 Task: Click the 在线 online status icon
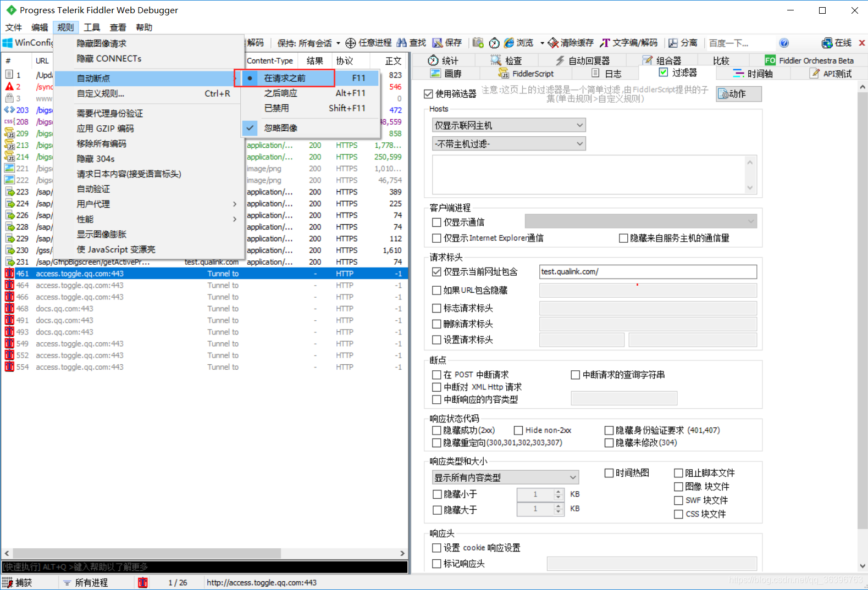coord(827,43)
